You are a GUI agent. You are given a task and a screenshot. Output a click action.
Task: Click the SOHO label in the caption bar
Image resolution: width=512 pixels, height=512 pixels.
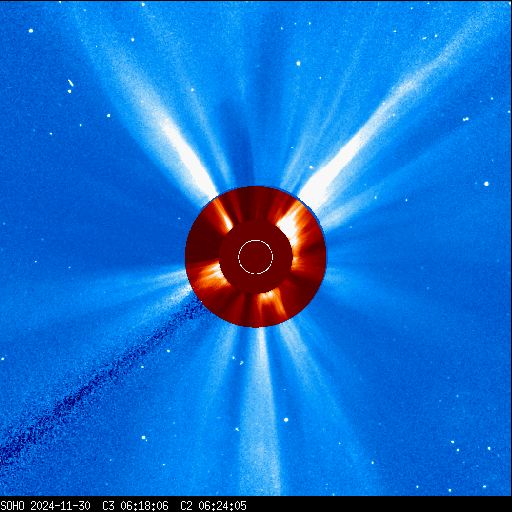tap(12, 506)
